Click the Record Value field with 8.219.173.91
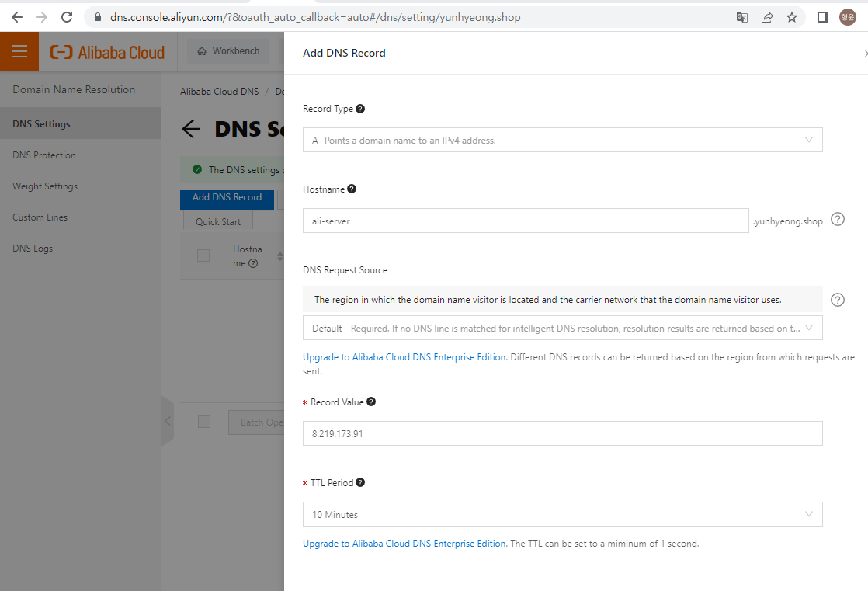Screen dimensions: 868x591 [562, 433]
